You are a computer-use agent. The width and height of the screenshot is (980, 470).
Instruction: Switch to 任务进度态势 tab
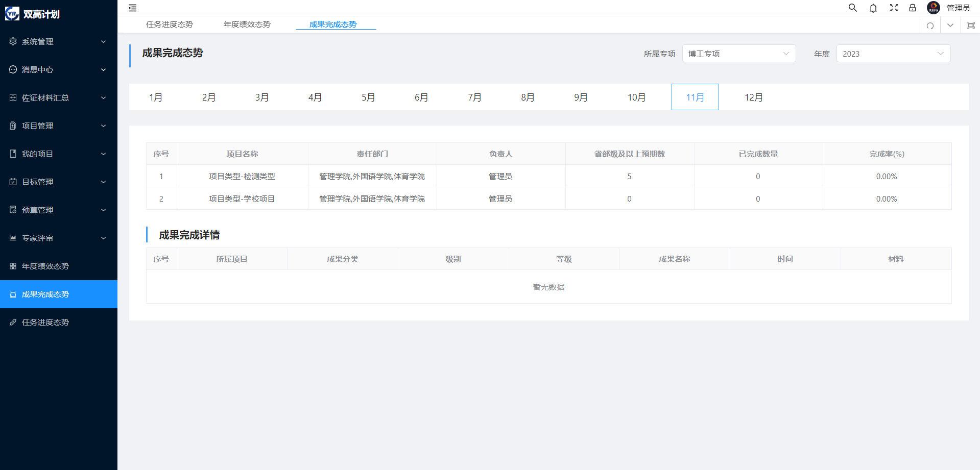point(170,24)
